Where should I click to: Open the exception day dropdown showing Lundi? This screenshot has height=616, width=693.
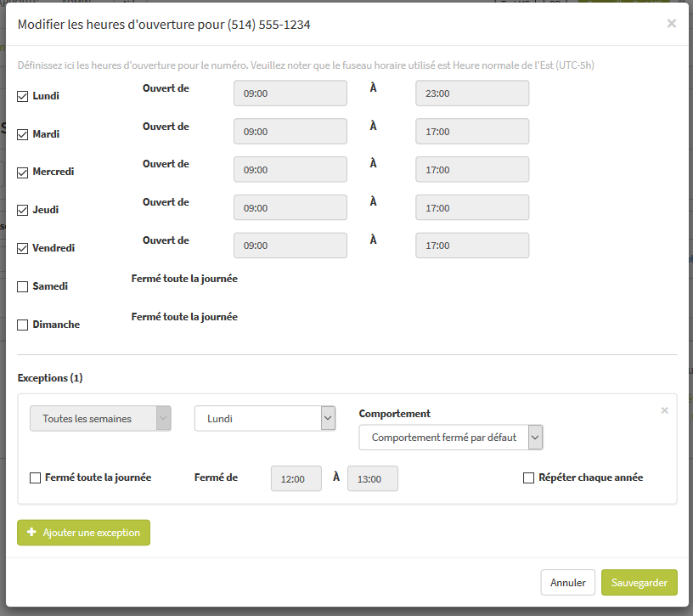coord(265,418)
